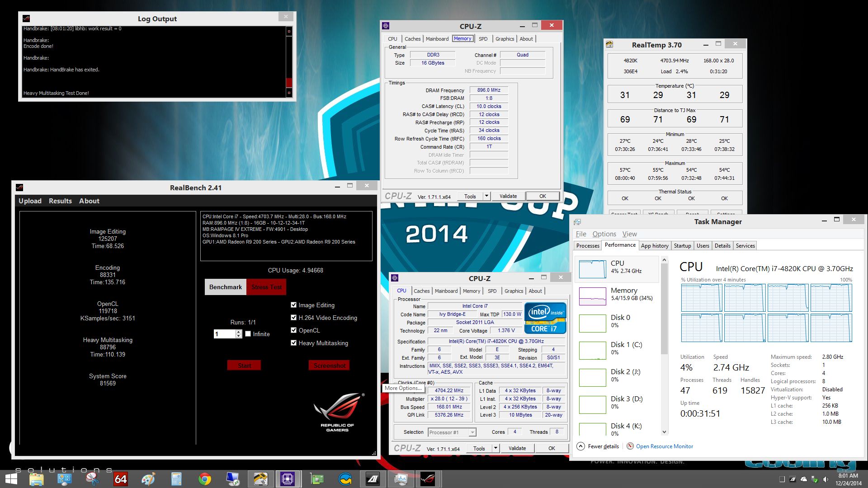Open Upload menu in RealBench

30,201
